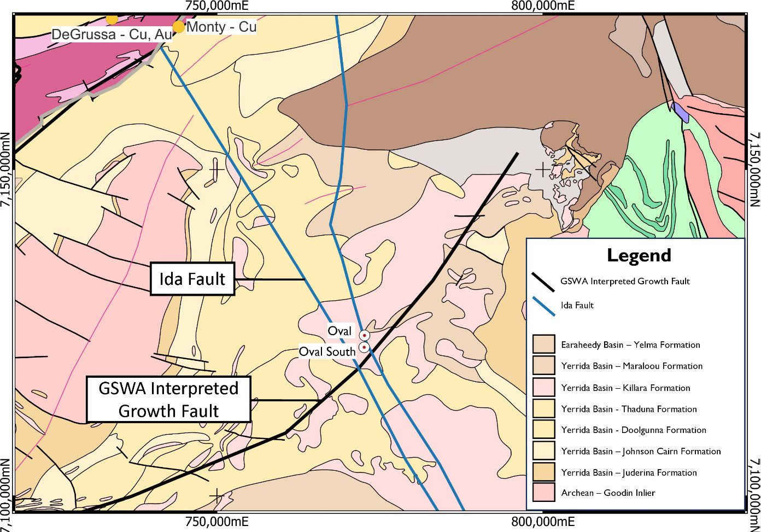Choose the Doolgunna Formation legend swatch
Image resolution: width=761 pixels, height=532 pixels.
pyautogui.click(x=543, y=430)
